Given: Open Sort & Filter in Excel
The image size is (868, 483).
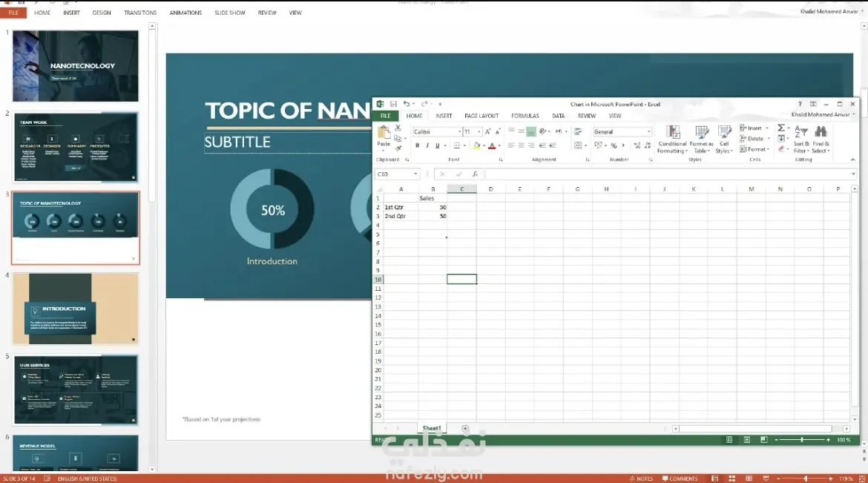Looking at the screenshot, I should tap(801, 139).
